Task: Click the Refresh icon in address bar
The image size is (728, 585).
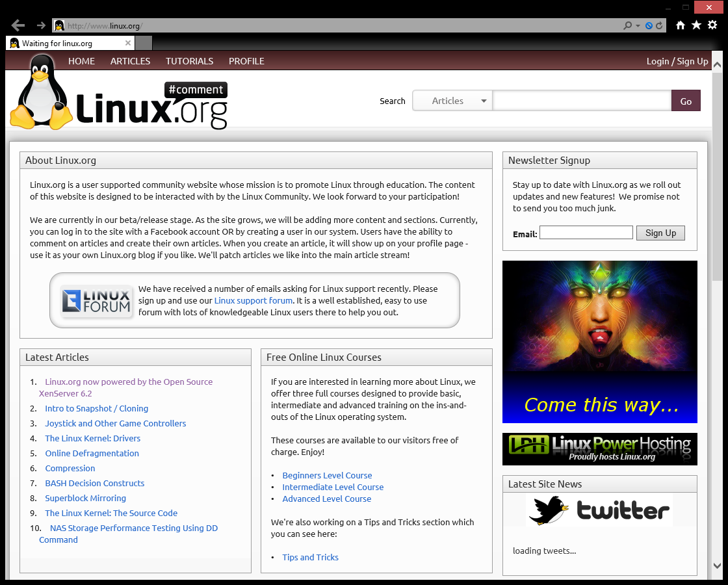Action: pyautogui.click(x=659, y=26)
